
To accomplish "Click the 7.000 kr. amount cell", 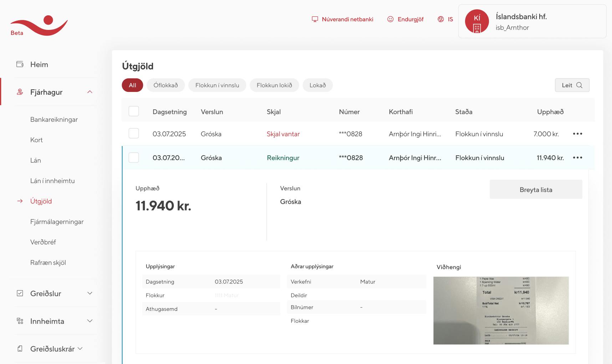I will 546,134.
